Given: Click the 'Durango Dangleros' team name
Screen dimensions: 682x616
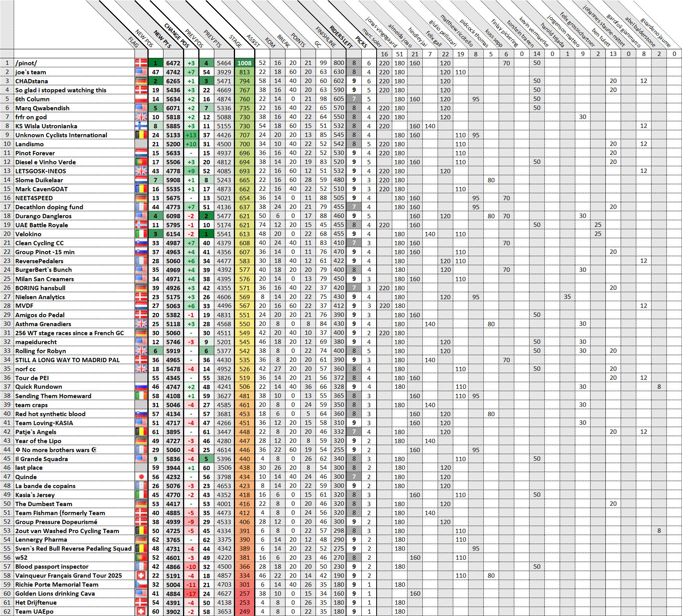Looking at the screenshot, I should pyautogui.click(x=43, y=216).
